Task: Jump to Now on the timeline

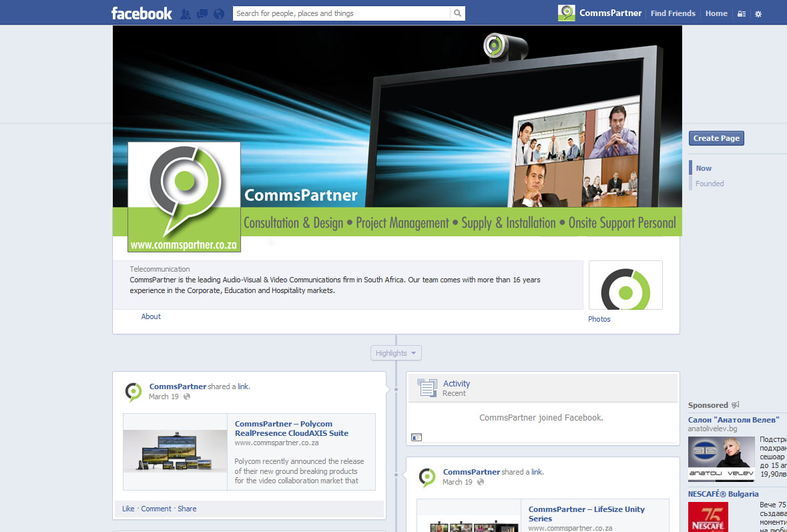Action: pos(704,168)
